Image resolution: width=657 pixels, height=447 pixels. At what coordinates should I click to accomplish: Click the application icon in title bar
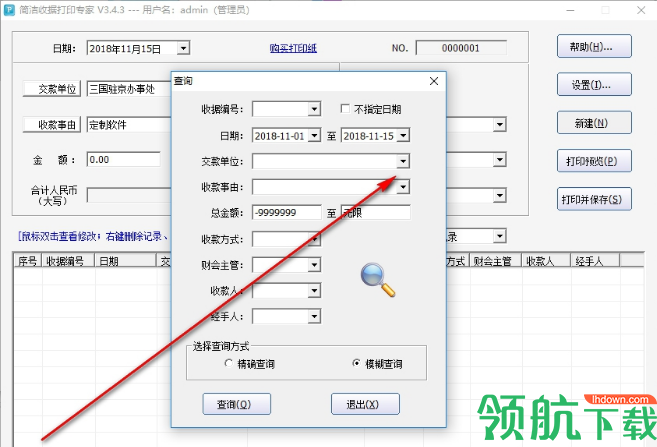tap(9, 10)
